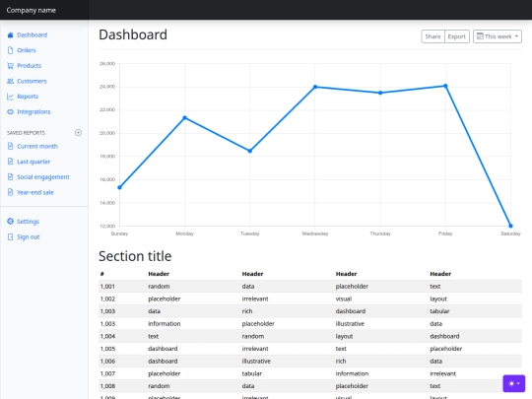Select the Sunday data point on chart
Image resolution: width=532 pixels, height=399 pixels.
119,187
